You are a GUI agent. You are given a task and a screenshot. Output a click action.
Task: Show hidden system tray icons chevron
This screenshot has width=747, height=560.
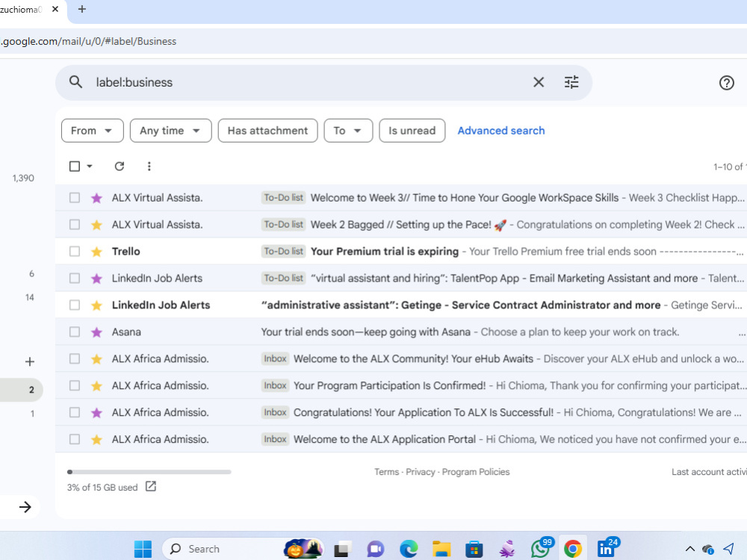point(689,549)
